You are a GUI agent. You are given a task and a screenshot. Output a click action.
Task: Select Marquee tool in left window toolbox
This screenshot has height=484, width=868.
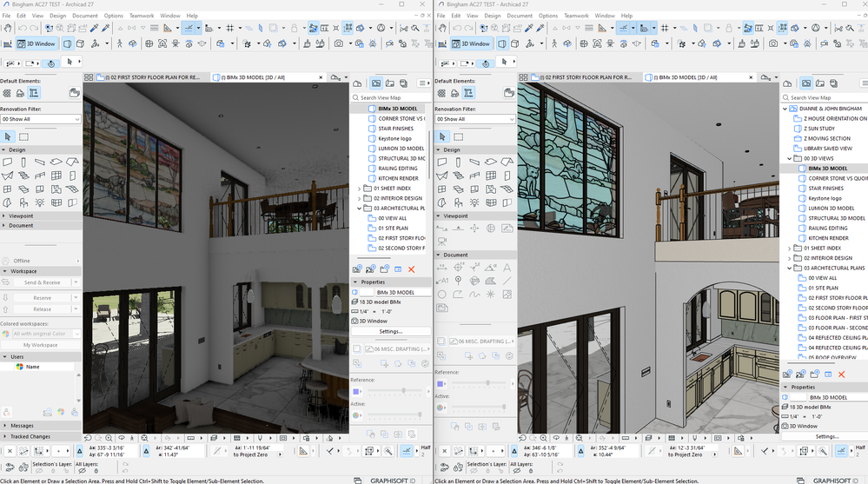(x=23, y=136)
